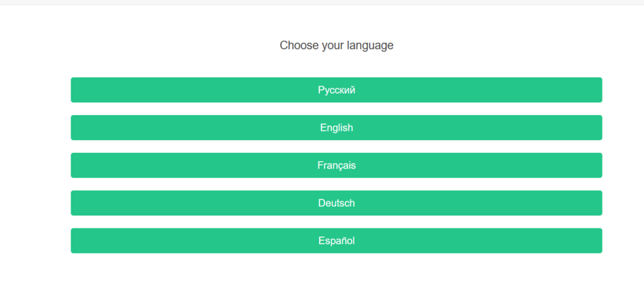
Task: Switch the interface to Spanish (Español)
Action: point(336,241)
